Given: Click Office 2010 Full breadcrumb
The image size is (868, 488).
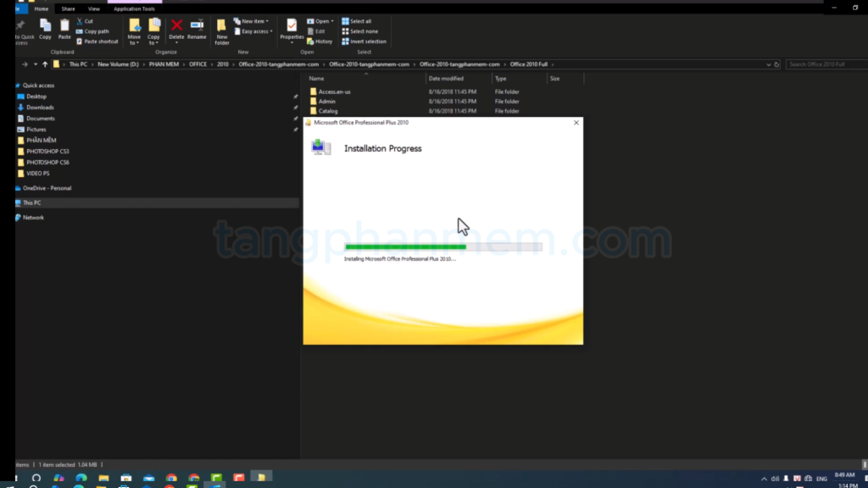Looking at the screenshot, I should [529, 64].
